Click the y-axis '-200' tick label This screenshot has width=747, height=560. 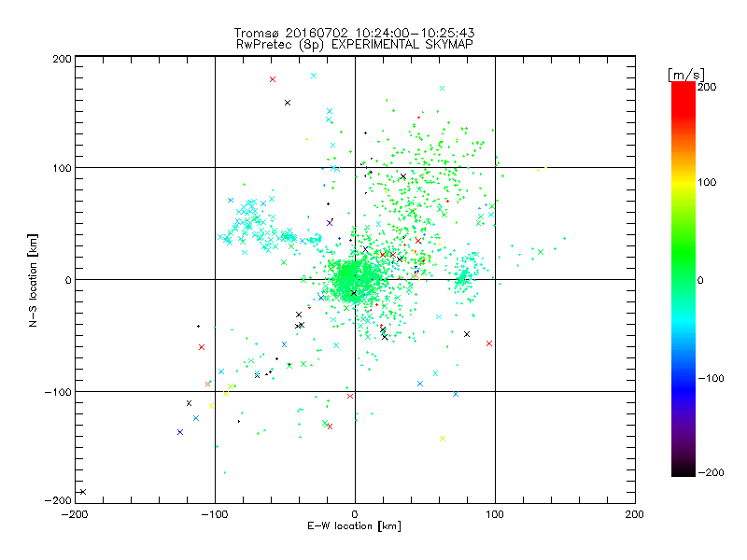coord(58,500)
